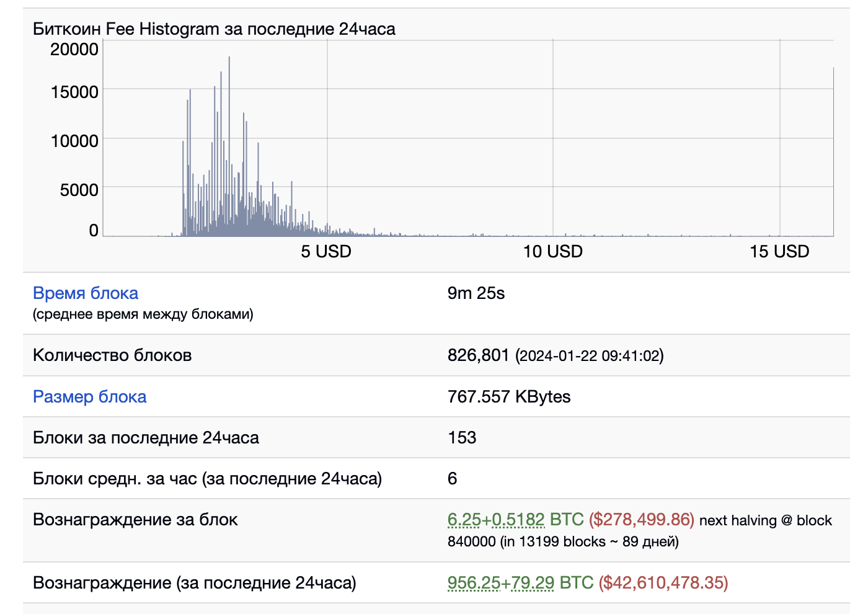Click the 6.25 block subsidy value

[x=464, y=520]
